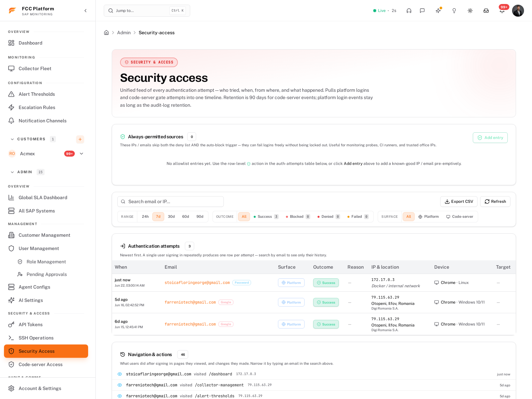Screen dimensions: 532x399
Task: Filter outcome by Denied
Action: 329,216
